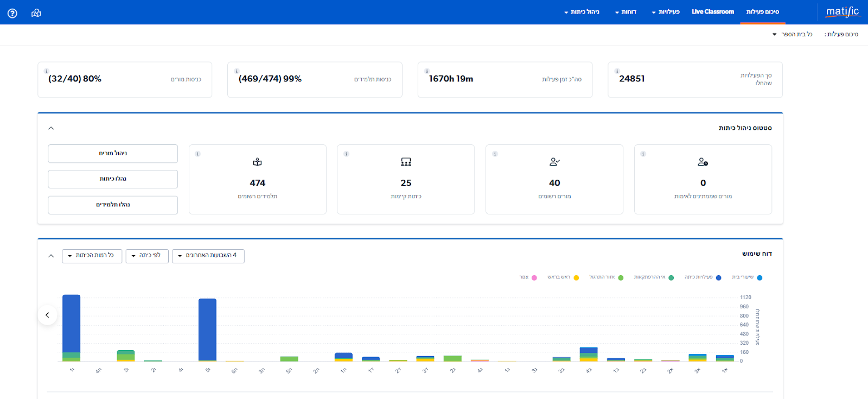This screenshot has height=399, width=868.
Task: Click the teachers awaiting verification icon above 0
Action: point(703,162)
